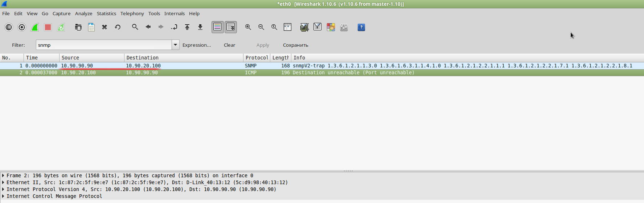Open the filter history dropdown arrow
Viewport: 644px width, 203px height.
point(176,45)
